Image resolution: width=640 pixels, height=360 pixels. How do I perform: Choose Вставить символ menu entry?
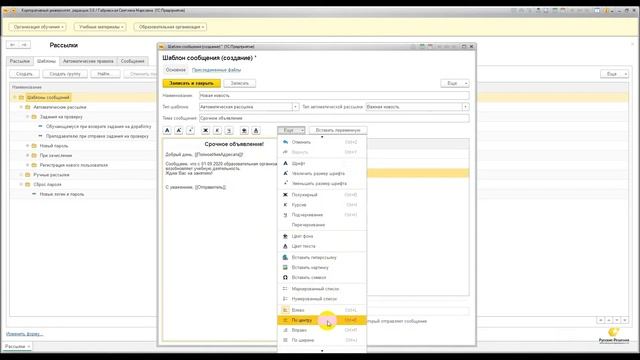pyautogui.click(x=322, y=278)
